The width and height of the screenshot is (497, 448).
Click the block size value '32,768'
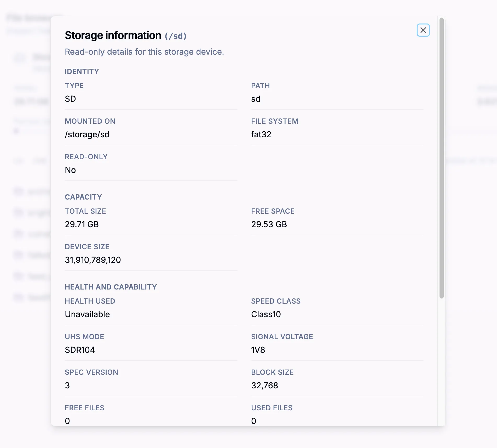pos(264,385)
